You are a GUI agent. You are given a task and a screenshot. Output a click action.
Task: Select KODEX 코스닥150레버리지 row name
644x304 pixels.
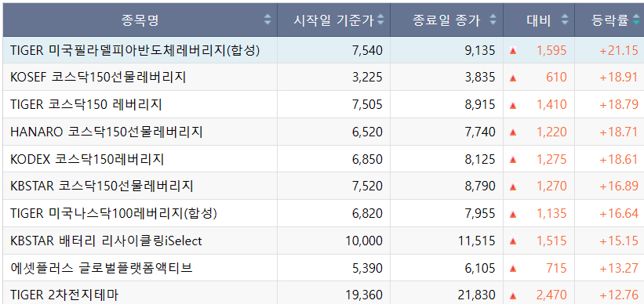point(87,159)
